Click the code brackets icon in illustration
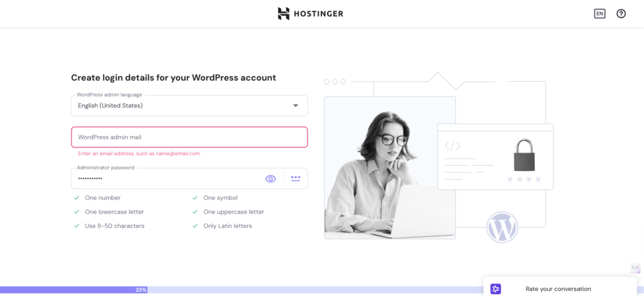 click(x=452, y=146)
